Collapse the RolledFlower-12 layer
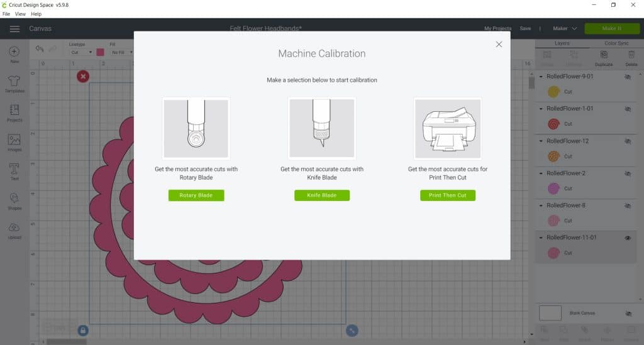Viewport: 644px width, 345px height. pyautogui.click(x=541, y=141)
